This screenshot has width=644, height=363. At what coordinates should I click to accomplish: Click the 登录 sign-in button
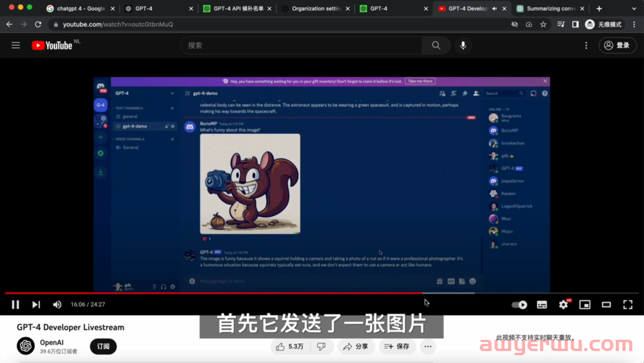617,45
